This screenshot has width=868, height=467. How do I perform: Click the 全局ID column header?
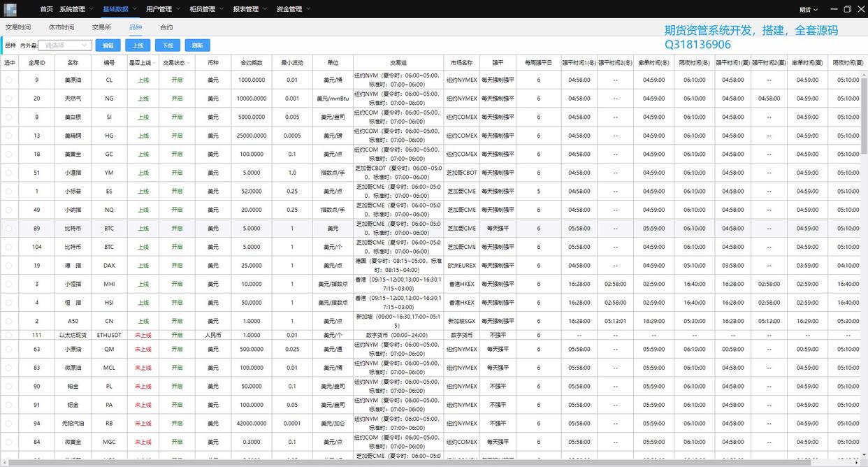(36, 62)
